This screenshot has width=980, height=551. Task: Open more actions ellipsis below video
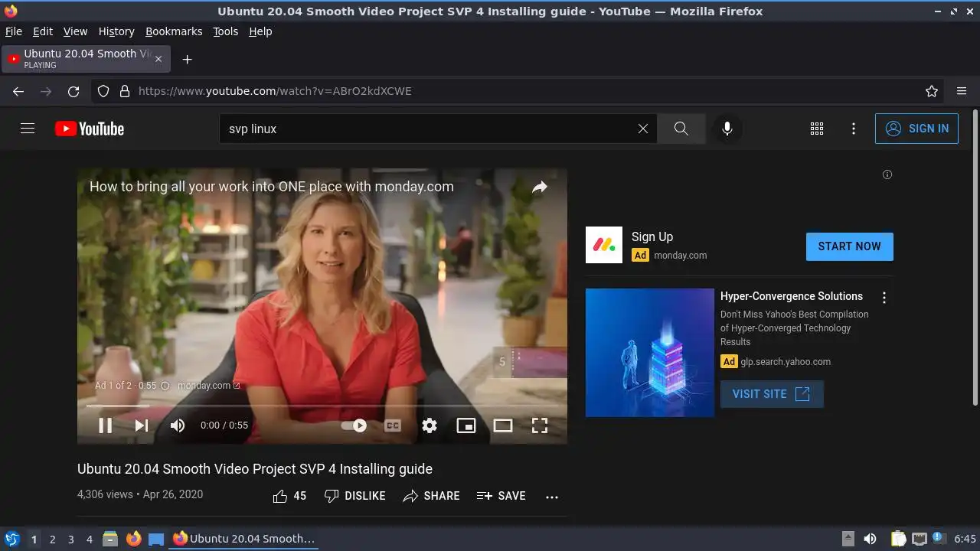(x=552, y=497)
